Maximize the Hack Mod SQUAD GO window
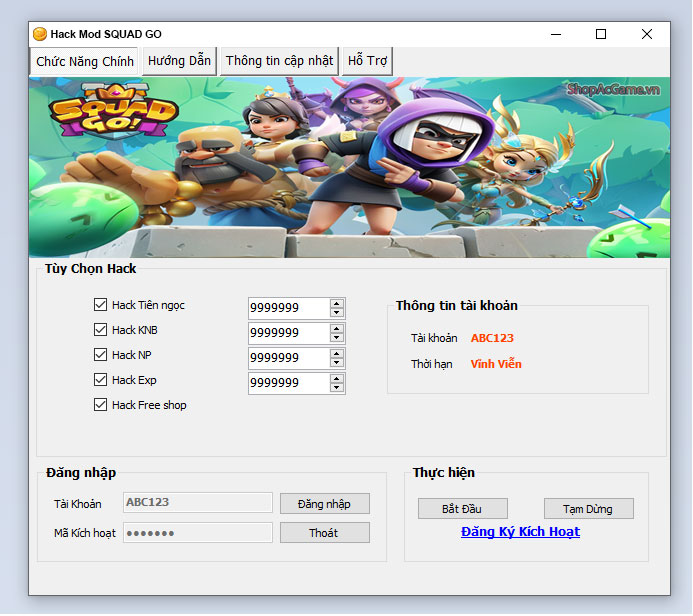The height and width of the screenshot is (616, 693). click(601, 34)
